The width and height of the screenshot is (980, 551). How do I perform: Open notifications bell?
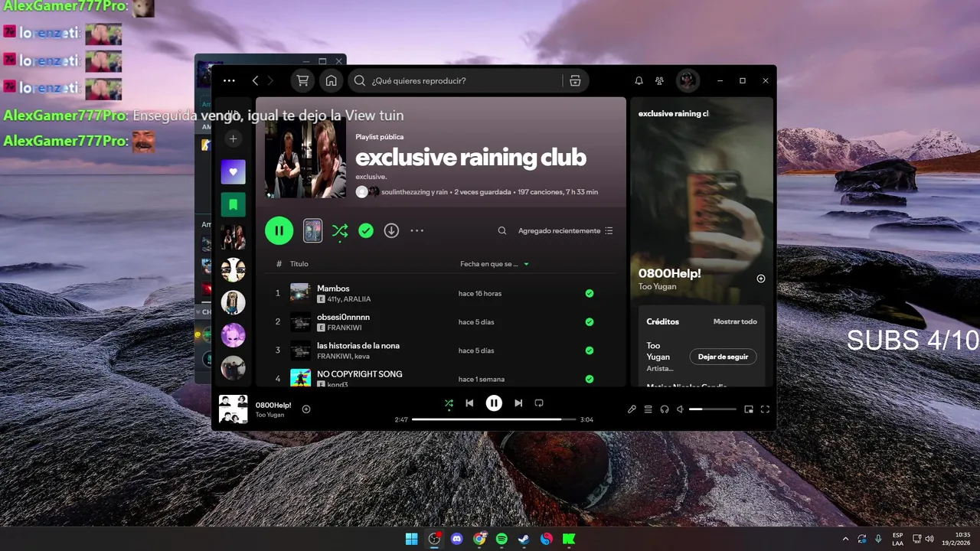pyautogui.click(x=639, y=80)
